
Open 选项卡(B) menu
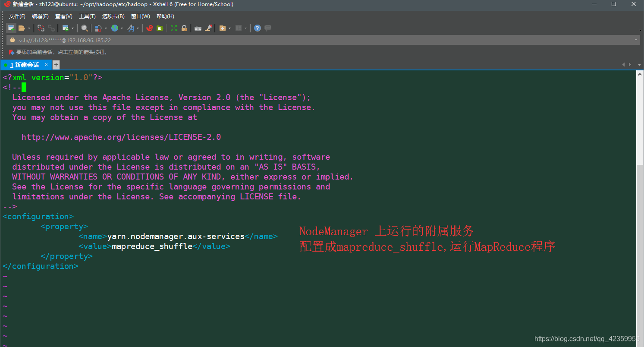[113, 16]
